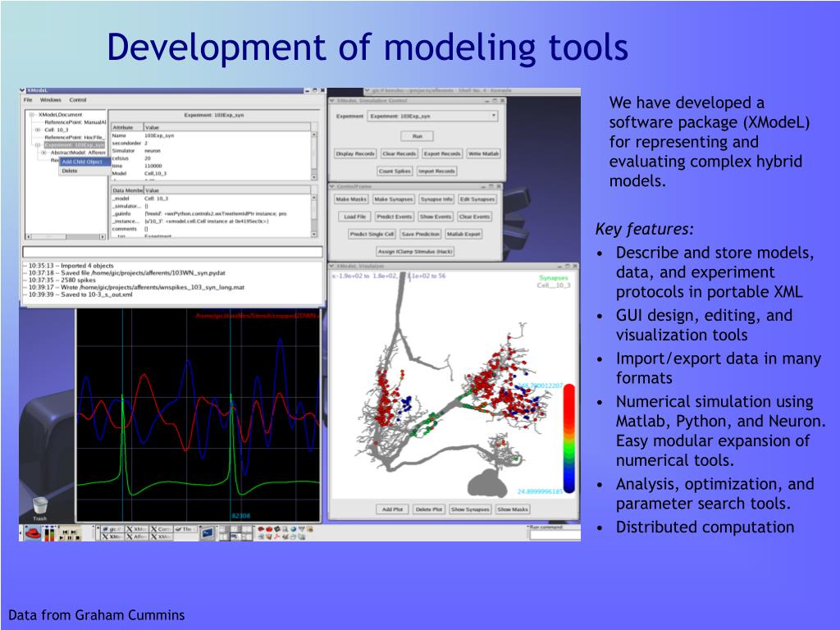Click the Data Member table vertical scrollbar
840x630 pixels.
click(x=314, y=216)
